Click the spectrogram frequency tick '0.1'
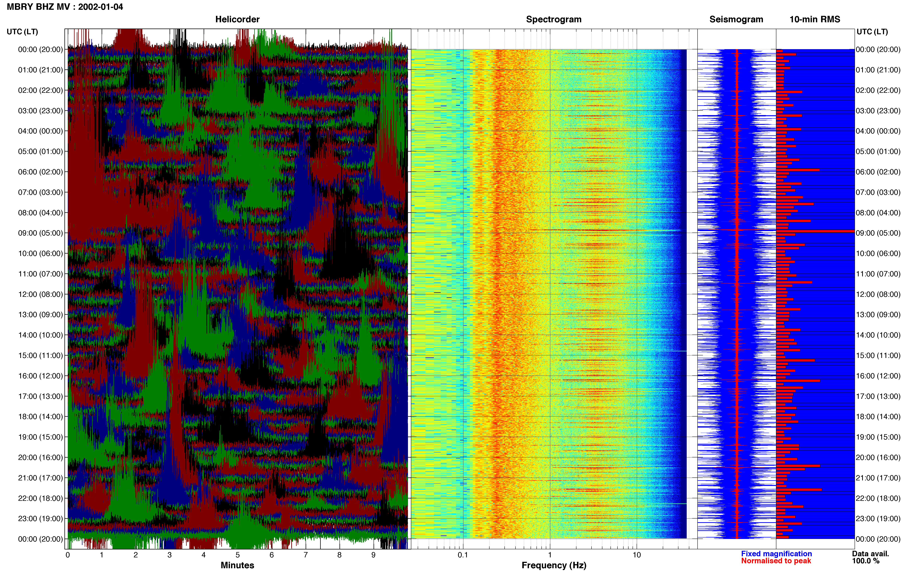 463,555
